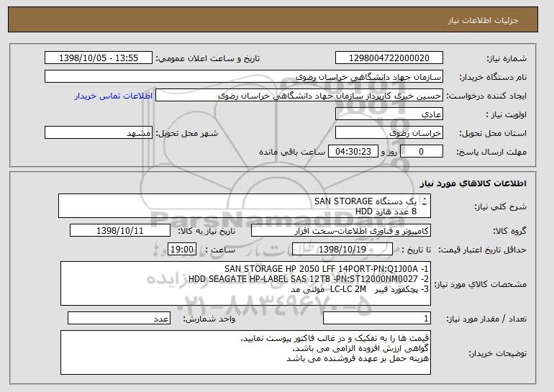Click the header title جزئیات اطلاعات نیاز
This screenshot has width=554, height=392.
click(x=483, y=20)
